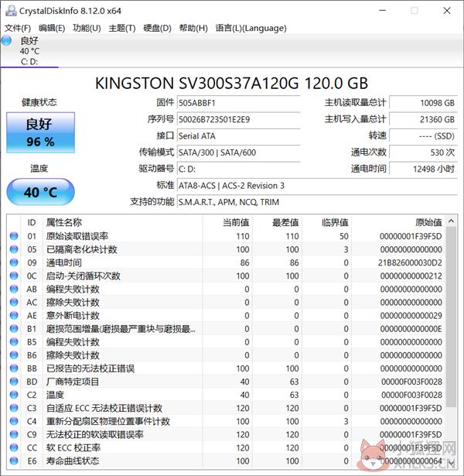Click the 接口 field showing Serial ATA
The width and height of the screenshot is (464, 476).
(x=239, y=135)
